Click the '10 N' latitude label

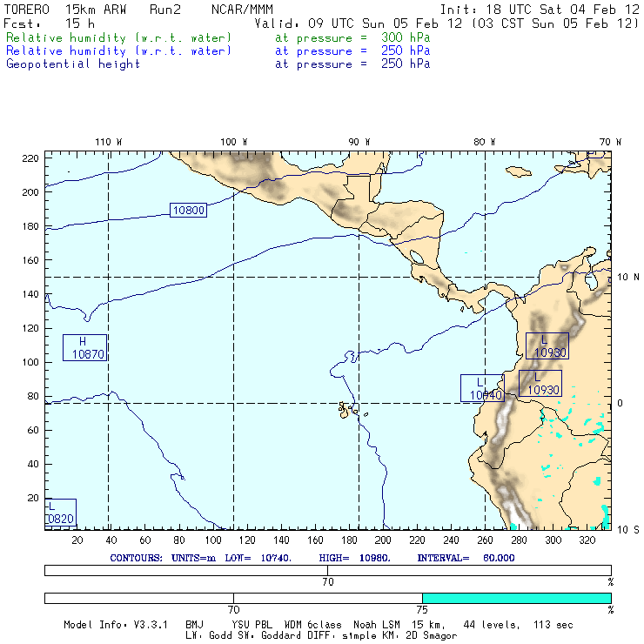(628, 278)
